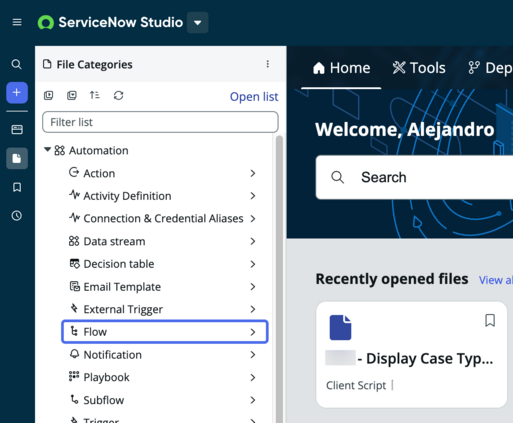Focus the Filter list input field
This screenshot has height=423, width=513.
pos(160,122)
